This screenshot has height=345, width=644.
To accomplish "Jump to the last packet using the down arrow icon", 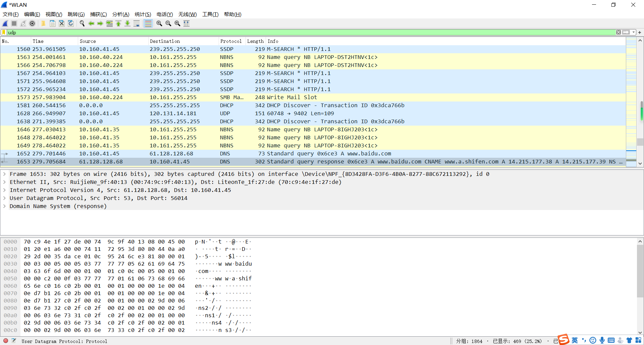I will click(127, 23).
